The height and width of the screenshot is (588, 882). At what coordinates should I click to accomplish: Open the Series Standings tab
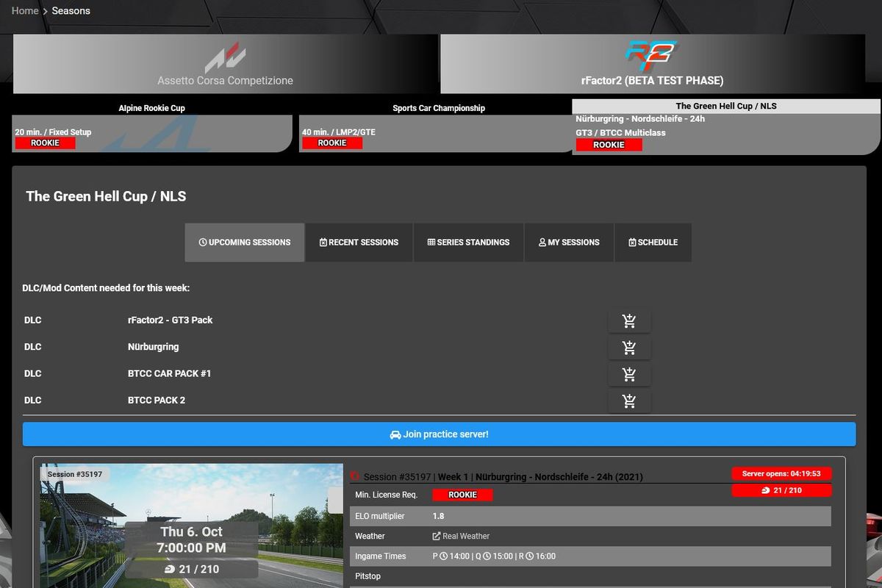(468, 242)
